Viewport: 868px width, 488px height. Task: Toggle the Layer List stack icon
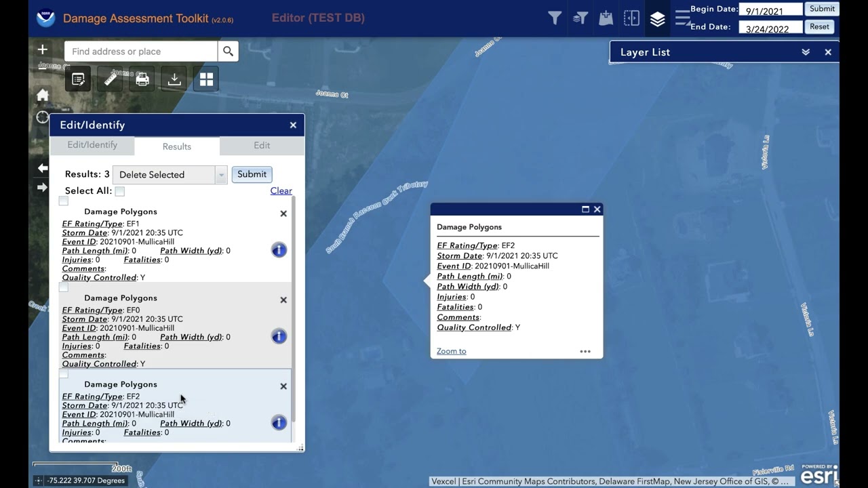click(x=657, y=19)
